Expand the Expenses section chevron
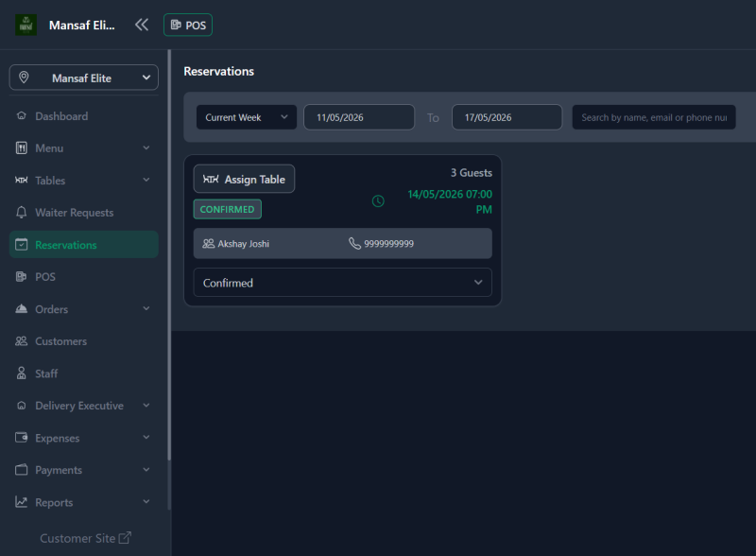The height and width of the screenshot is (556, 756). click(146, 438)
